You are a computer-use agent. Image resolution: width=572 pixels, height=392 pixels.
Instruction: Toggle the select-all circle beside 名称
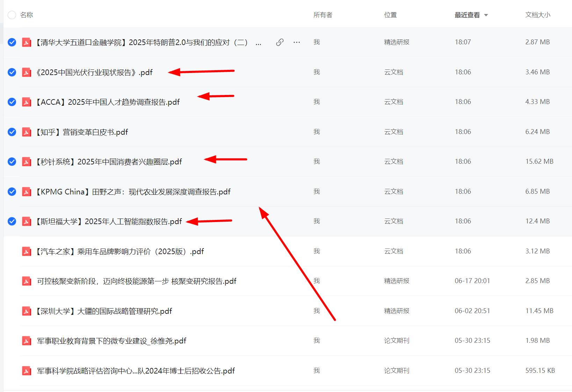tap(12, 15)
